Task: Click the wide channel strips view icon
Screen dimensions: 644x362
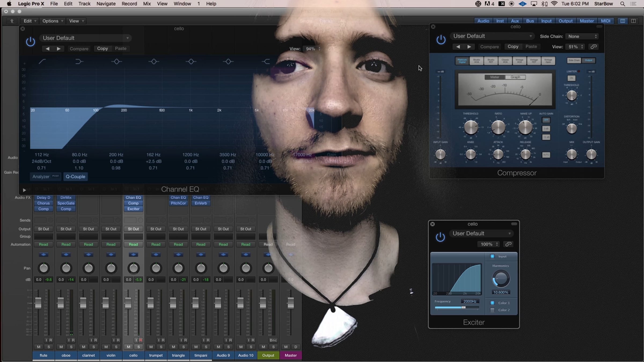Action: click(633, 21)
